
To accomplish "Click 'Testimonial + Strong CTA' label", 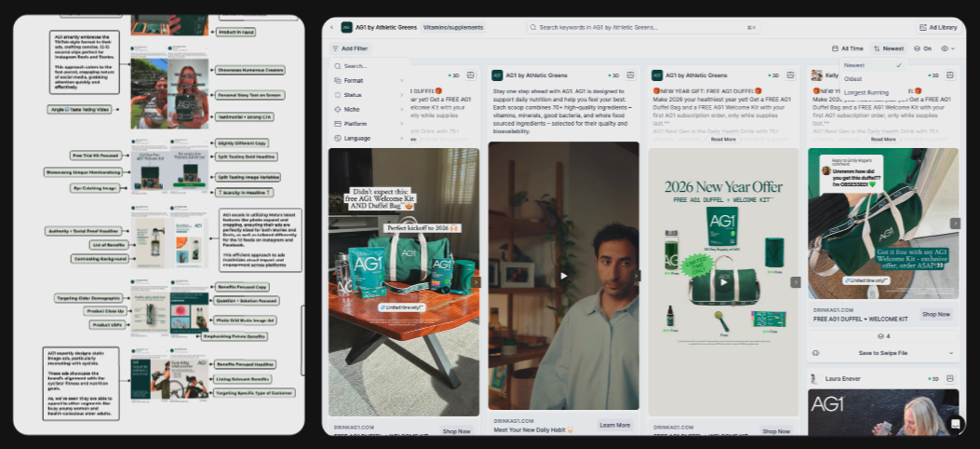I will coord(245,116).
